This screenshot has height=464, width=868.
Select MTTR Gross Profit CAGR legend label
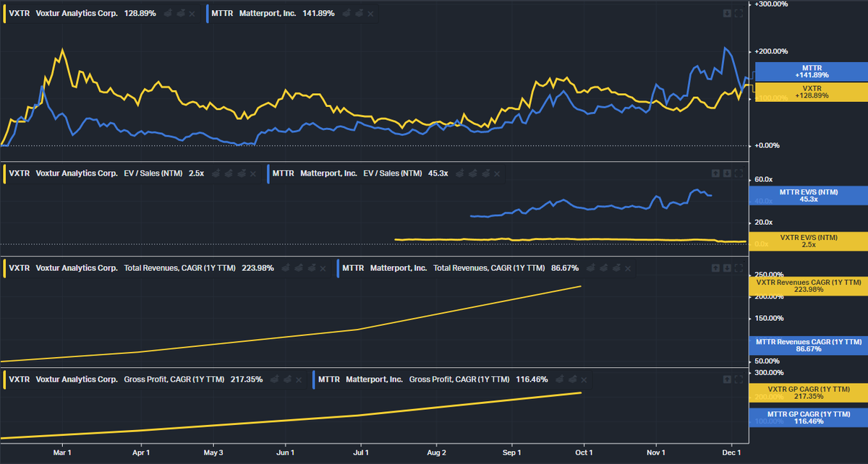(433, 379)
